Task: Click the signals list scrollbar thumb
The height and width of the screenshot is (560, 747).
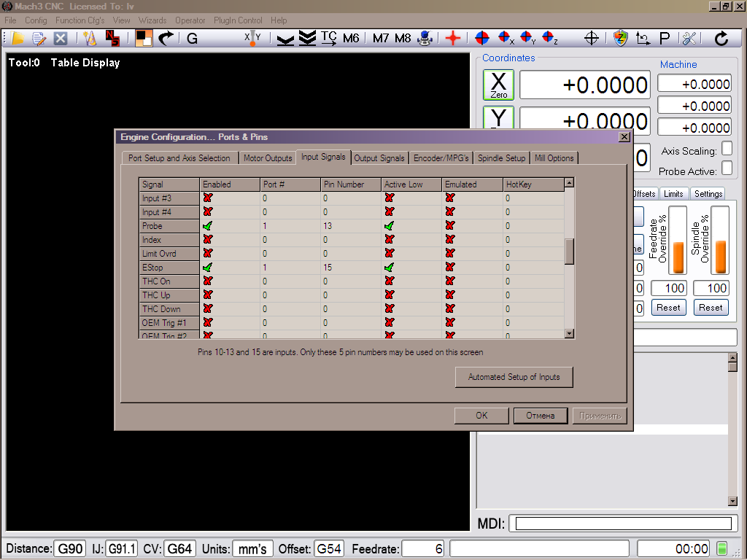Action: coord(569,251)
